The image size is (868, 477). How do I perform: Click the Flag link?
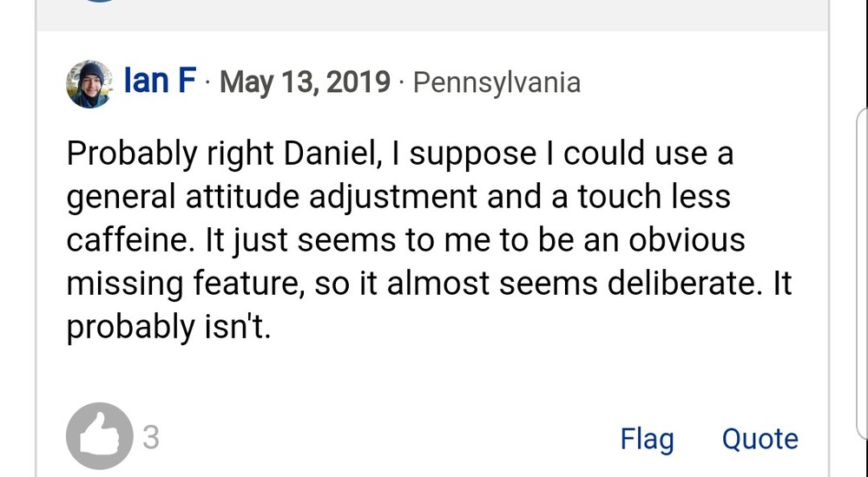coord(647,439)
